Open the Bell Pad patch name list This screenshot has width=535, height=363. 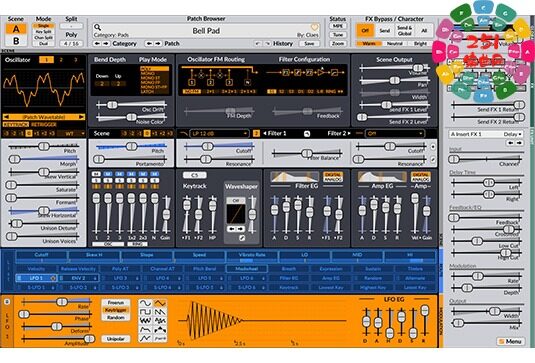click(x=206, y=31)
